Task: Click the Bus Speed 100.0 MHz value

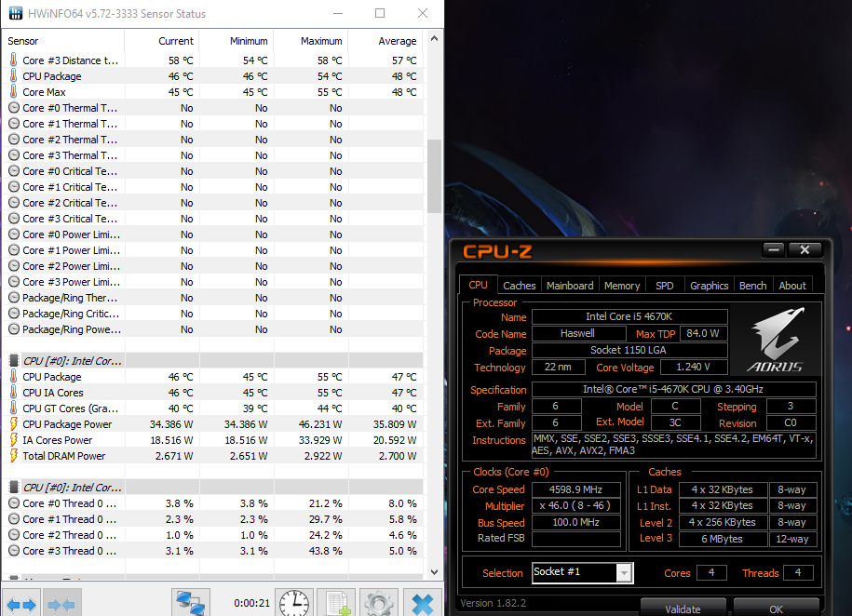Action: point(576,523)
